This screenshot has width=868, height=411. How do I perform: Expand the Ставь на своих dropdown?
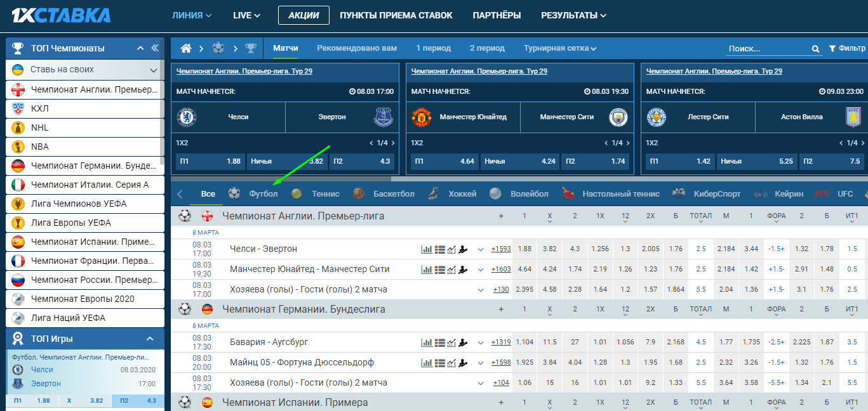(x=154, y=70)
